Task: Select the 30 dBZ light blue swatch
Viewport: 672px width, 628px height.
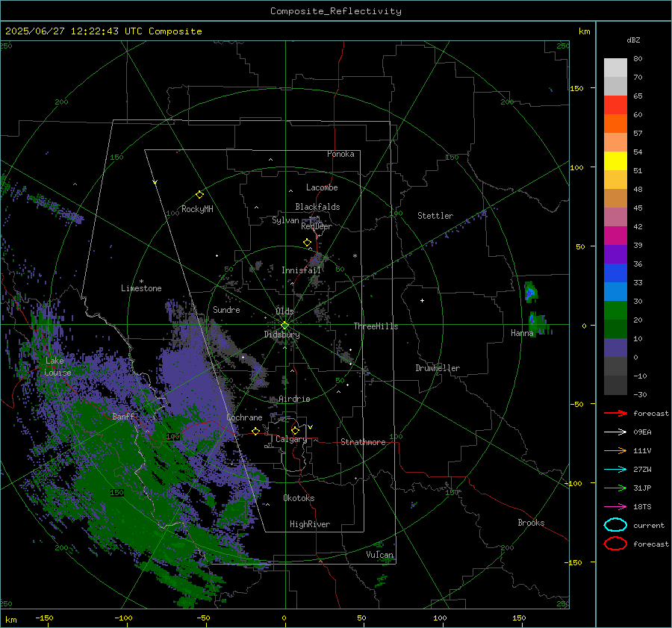Action: pos(615,291)
